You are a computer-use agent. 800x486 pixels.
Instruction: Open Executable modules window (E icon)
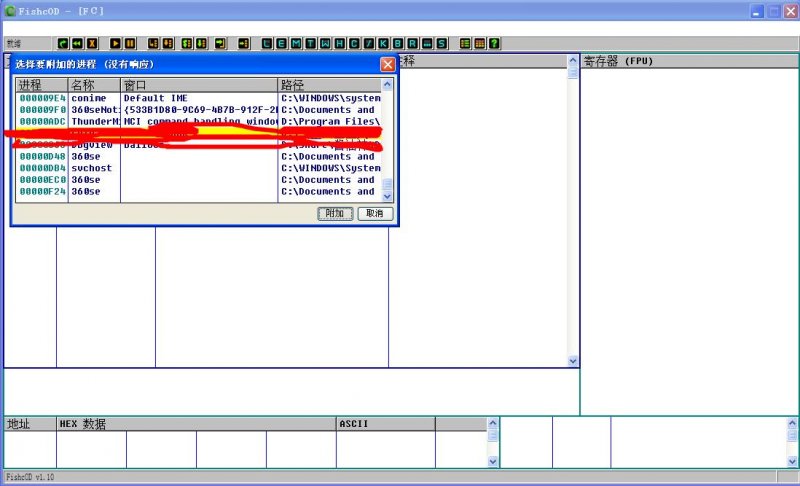point(281,43)
